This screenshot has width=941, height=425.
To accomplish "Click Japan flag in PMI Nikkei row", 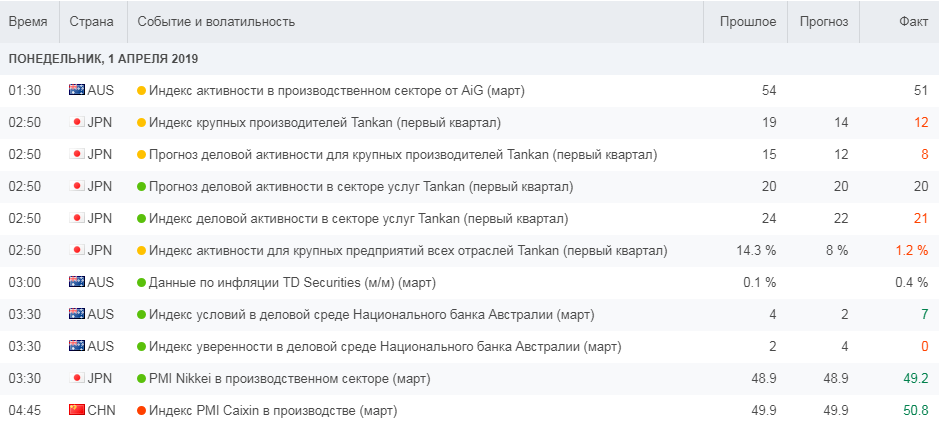I will click(x=76, y=379).
